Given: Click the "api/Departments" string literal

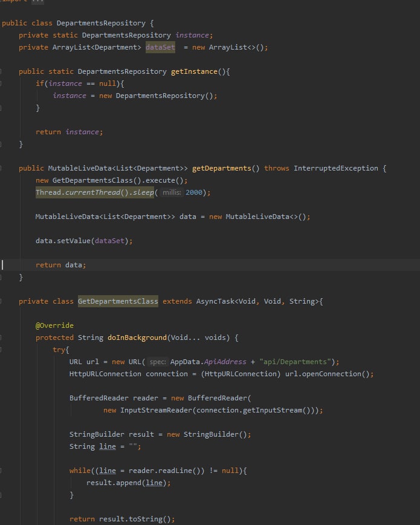Looking at the screenshot, I should click(295, 362).
